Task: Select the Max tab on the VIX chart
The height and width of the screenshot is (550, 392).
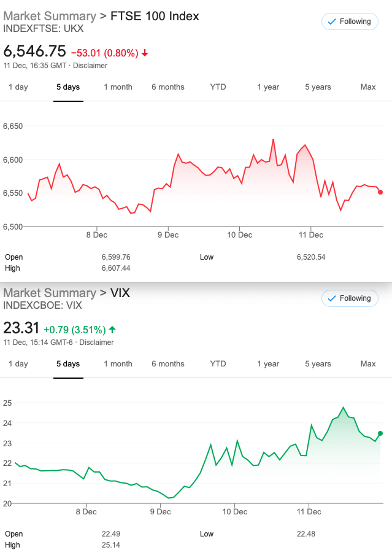Action: click(x=368, y=364)
